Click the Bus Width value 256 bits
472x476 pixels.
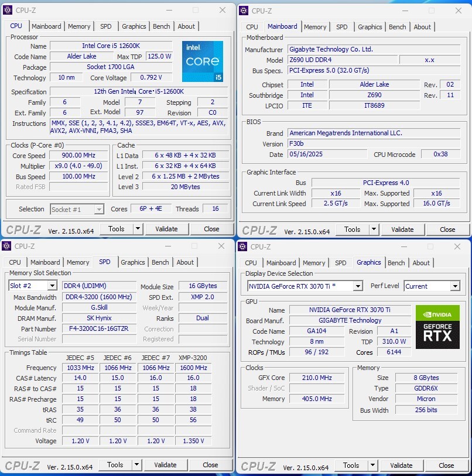point(426,410)
